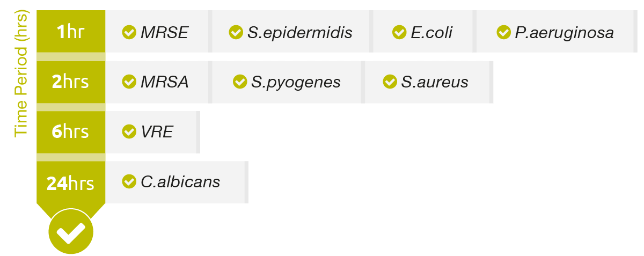Open the 6hrs time period row

click(71, 131)
